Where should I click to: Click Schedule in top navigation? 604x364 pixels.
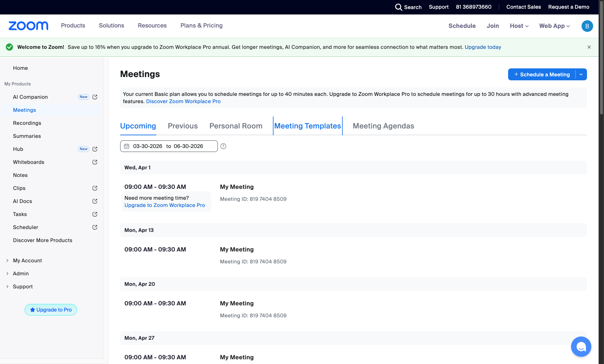coord(462,26)
